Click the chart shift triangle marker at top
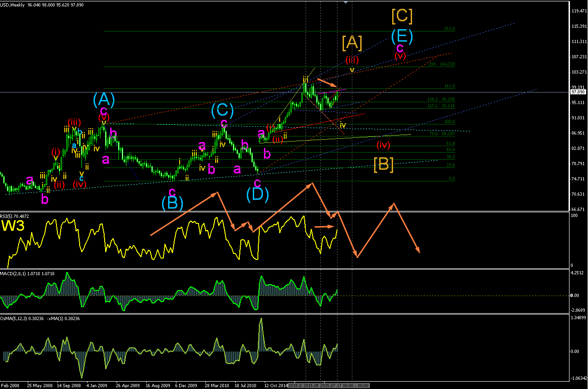This screenshot has width=588, height=389. click(x=345, y=2)
